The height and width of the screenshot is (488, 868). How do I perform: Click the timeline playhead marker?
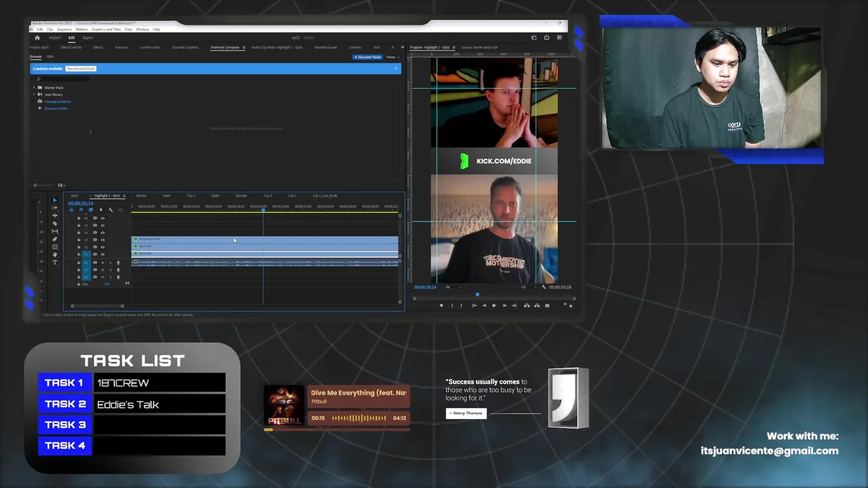pyautogui.click(x=263, y=210)
